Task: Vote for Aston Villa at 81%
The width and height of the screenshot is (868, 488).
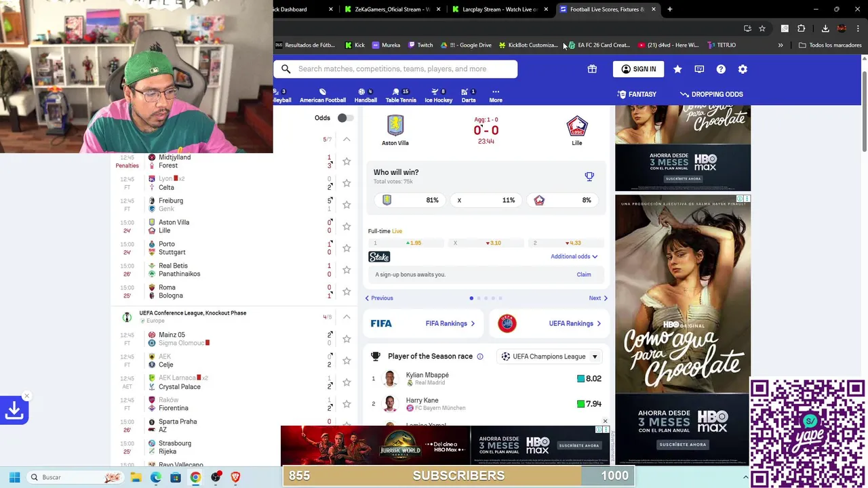Action: tap(409, 200)
